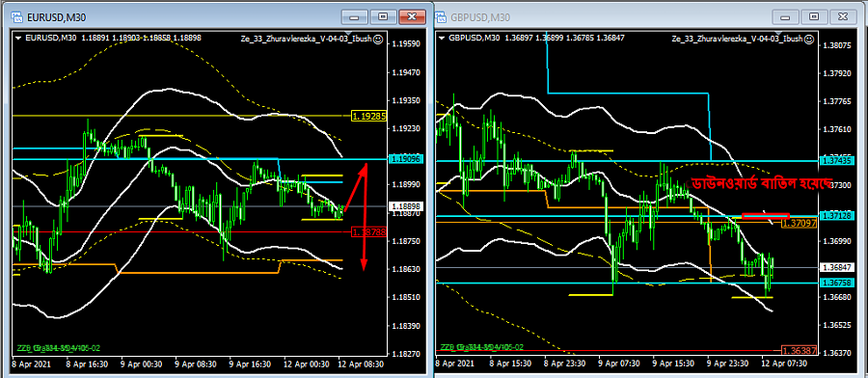Minimize the EURUSD,M30 chart window
This screenshot has width=868, height=378.
(x=355, y=17)
